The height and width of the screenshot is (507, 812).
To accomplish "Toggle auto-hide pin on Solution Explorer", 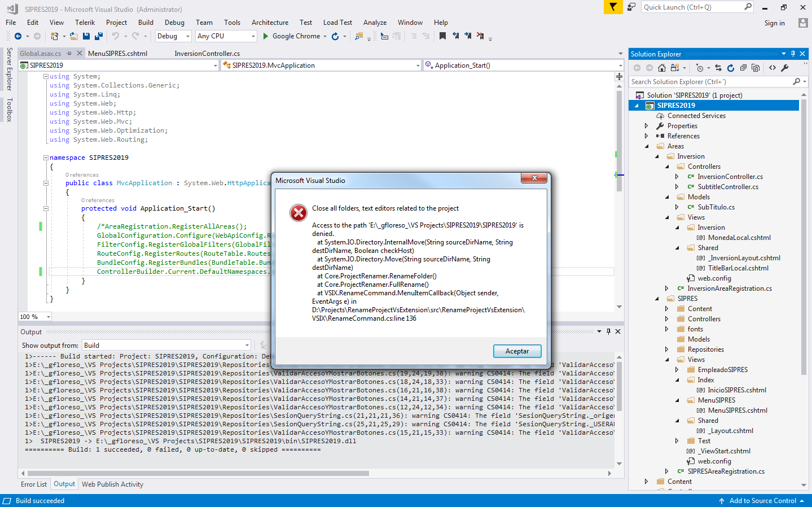I will [793, 54].
